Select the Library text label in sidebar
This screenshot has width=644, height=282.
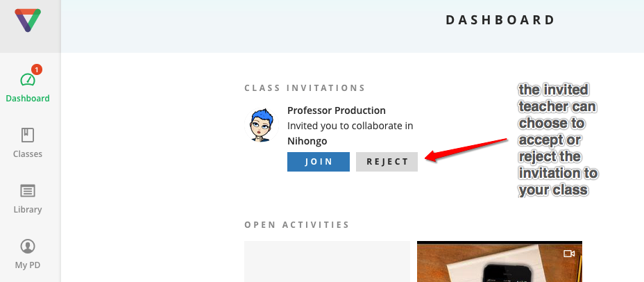click(28, 210)
